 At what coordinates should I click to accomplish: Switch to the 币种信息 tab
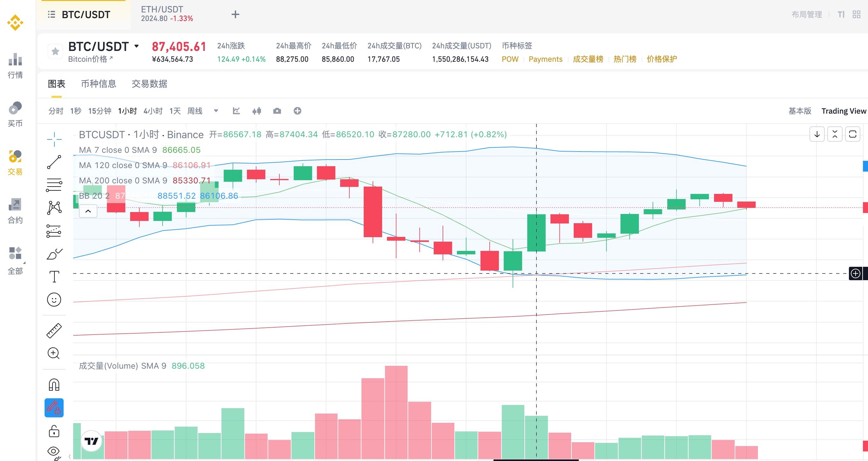pyautogui.click(x=98, y=84)
